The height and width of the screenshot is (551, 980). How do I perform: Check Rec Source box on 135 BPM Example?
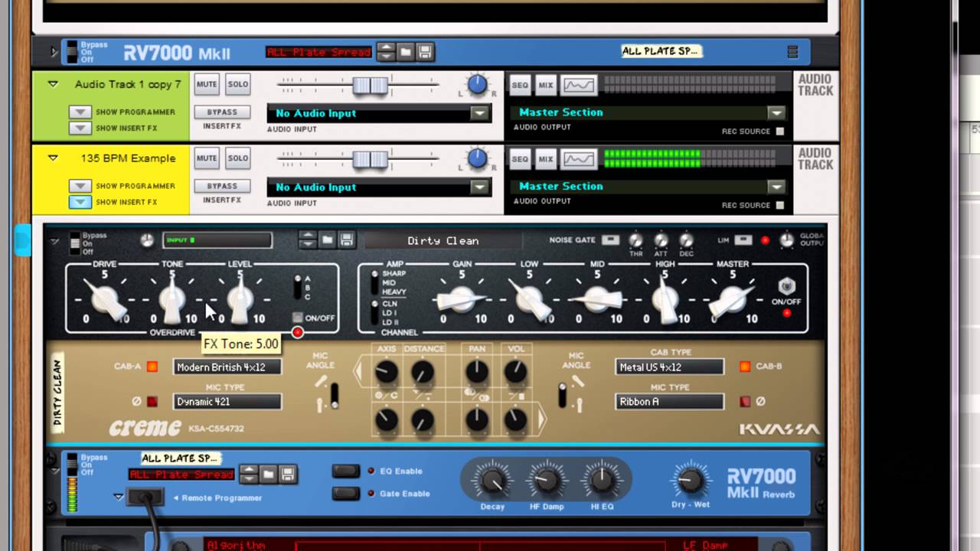(x=779, y=205)
